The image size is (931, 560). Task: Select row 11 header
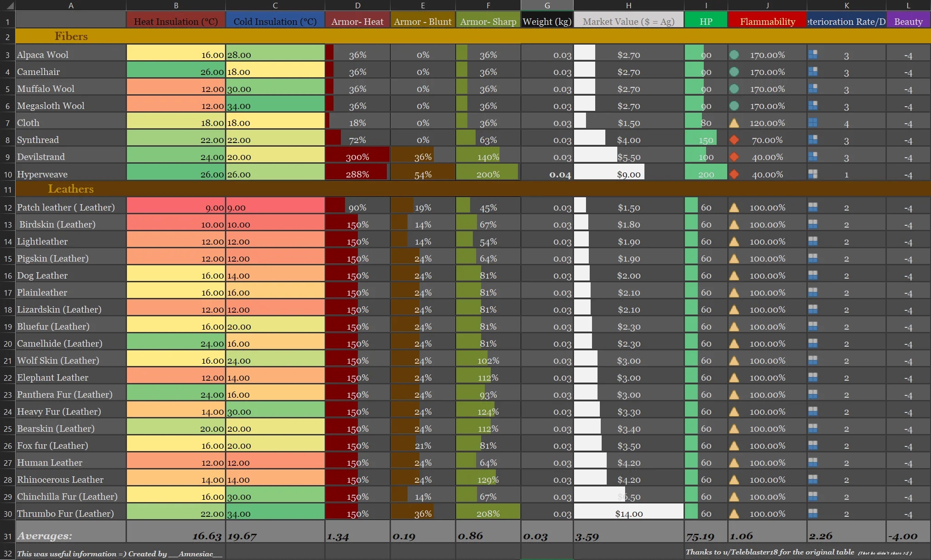(x=8, y=189)
